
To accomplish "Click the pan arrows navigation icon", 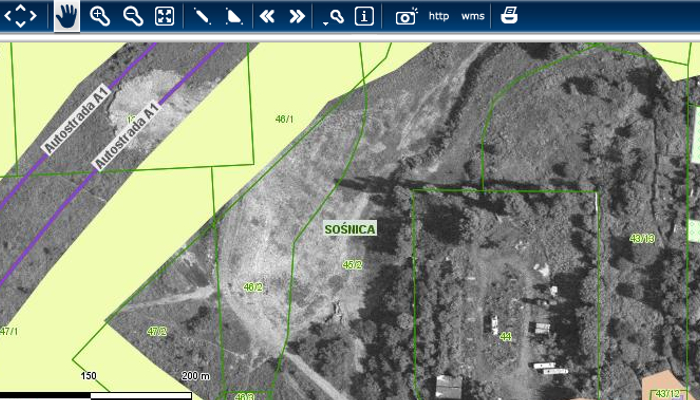I will pos(23,15).
